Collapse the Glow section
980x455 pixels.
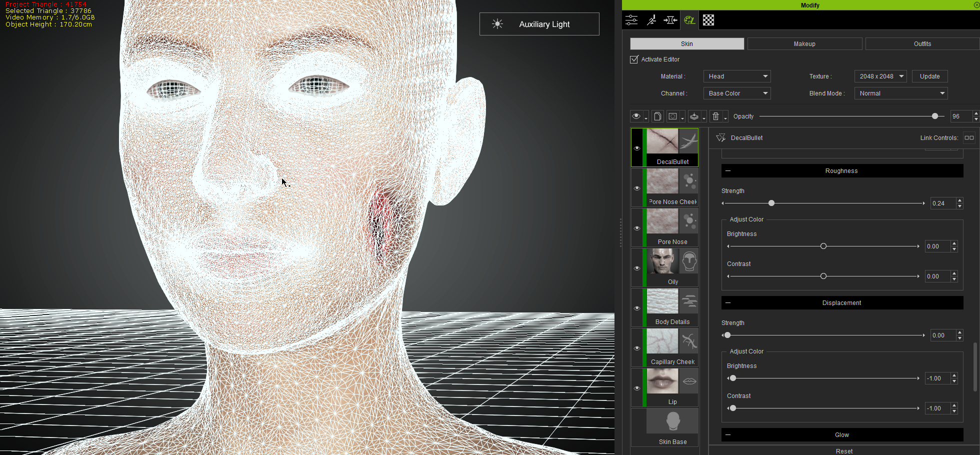point(728,435)
